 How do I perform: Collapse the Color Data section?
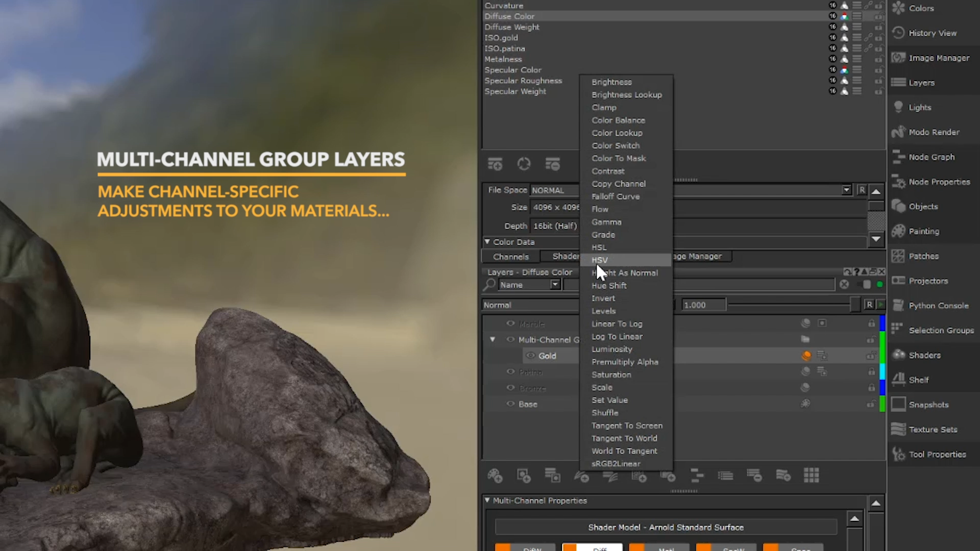487,242
